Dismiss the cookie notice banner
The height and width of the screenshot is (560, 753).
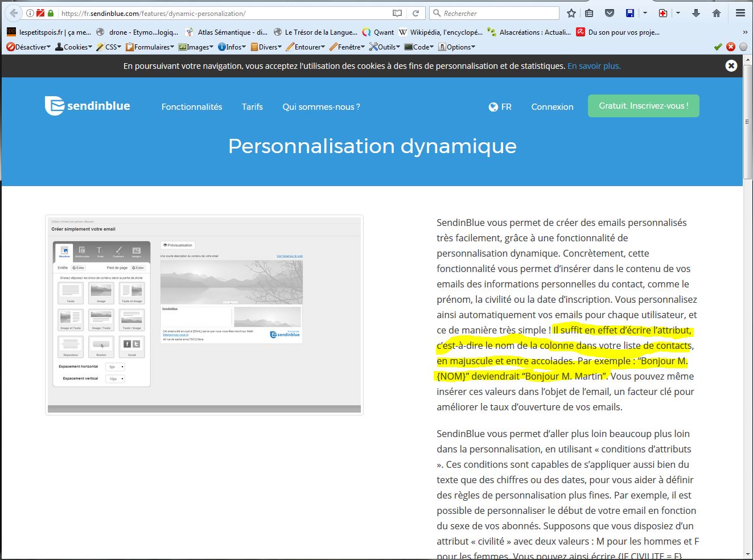pos(731,66)
